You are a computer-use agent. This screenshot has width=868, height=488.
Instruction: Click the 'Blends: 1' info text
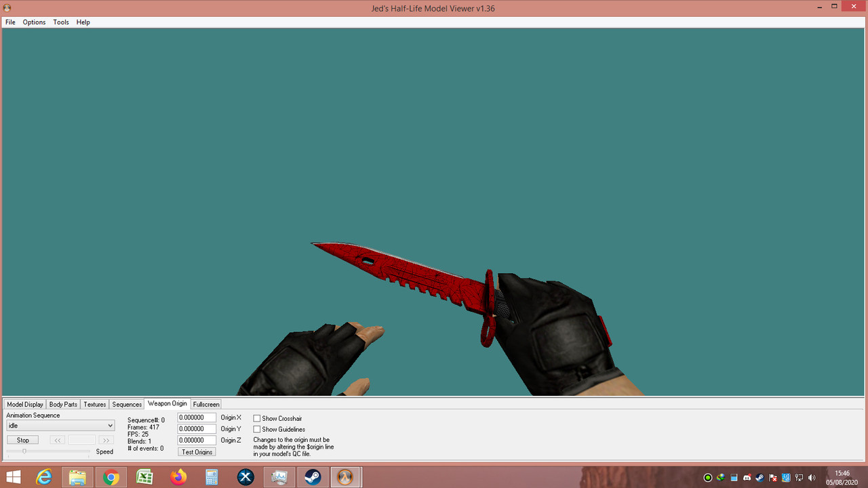[139, 441]
